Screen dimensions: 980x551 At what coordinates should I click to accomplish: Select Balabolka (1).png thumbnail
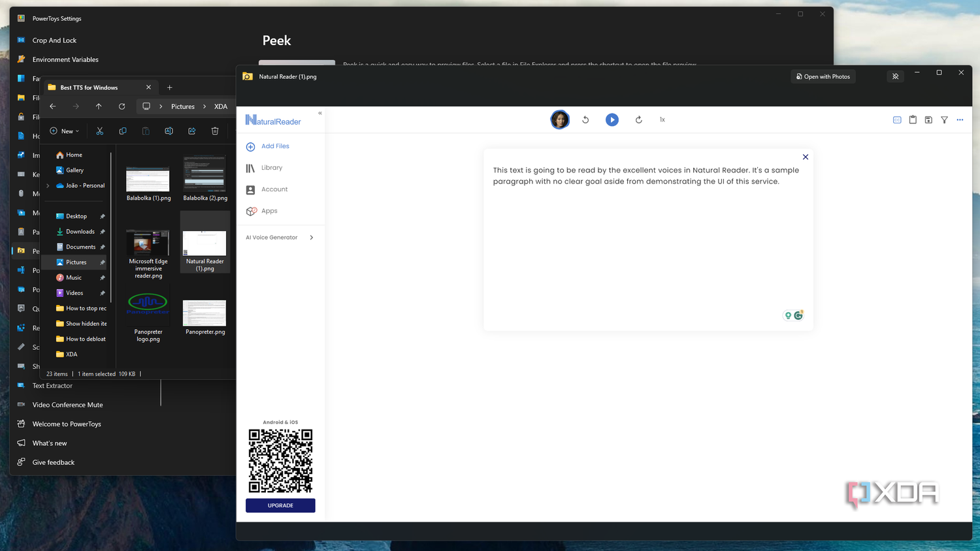148,179
